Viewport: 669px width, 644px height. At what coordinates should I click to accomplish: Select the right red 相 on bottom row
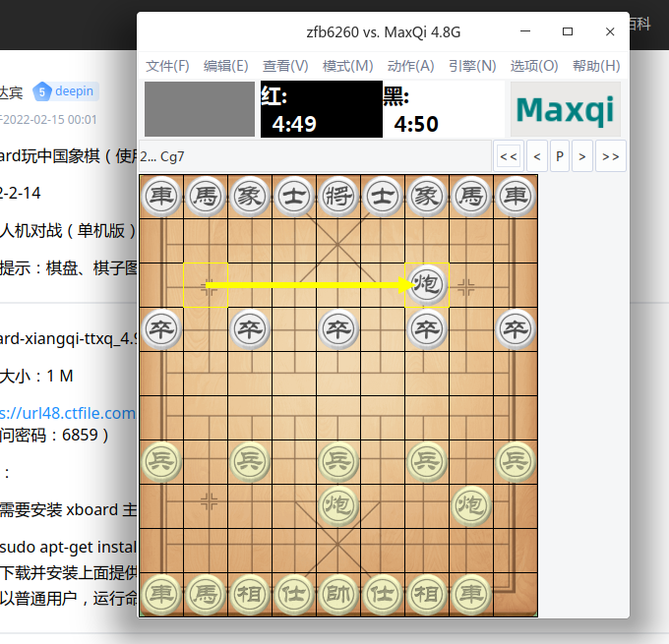click(x=427, y=595)
